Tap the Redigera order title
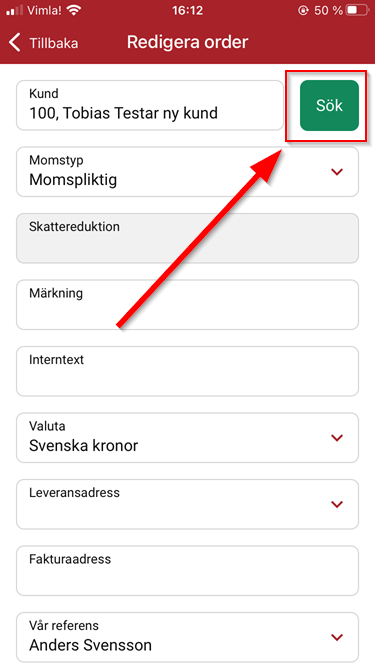375x667 pixels. [x=188, y=43]
